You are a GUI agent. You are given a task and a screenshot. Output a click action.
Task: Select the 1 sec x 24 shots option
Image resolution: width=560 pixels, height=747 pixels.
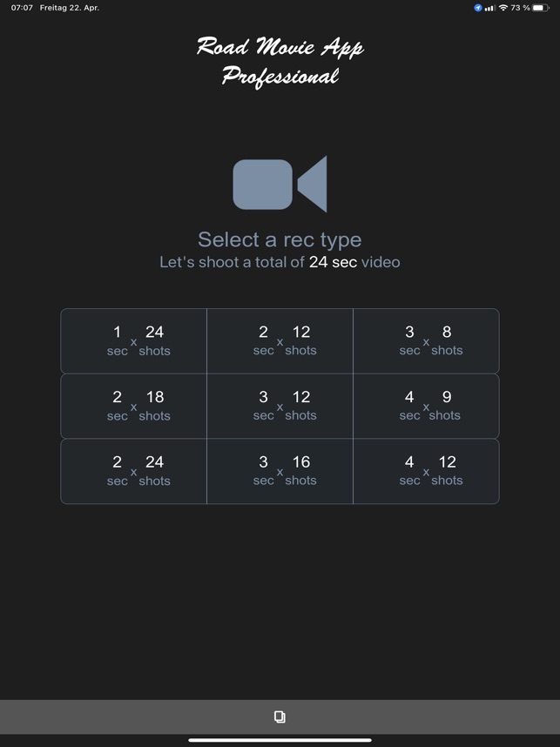(134, 341)
